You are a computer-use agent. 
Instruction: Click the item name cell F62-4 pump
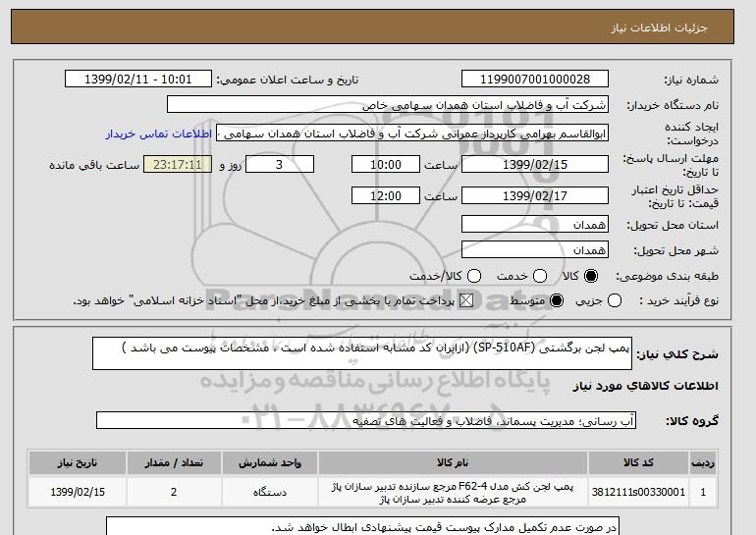[x=453, y=492]
